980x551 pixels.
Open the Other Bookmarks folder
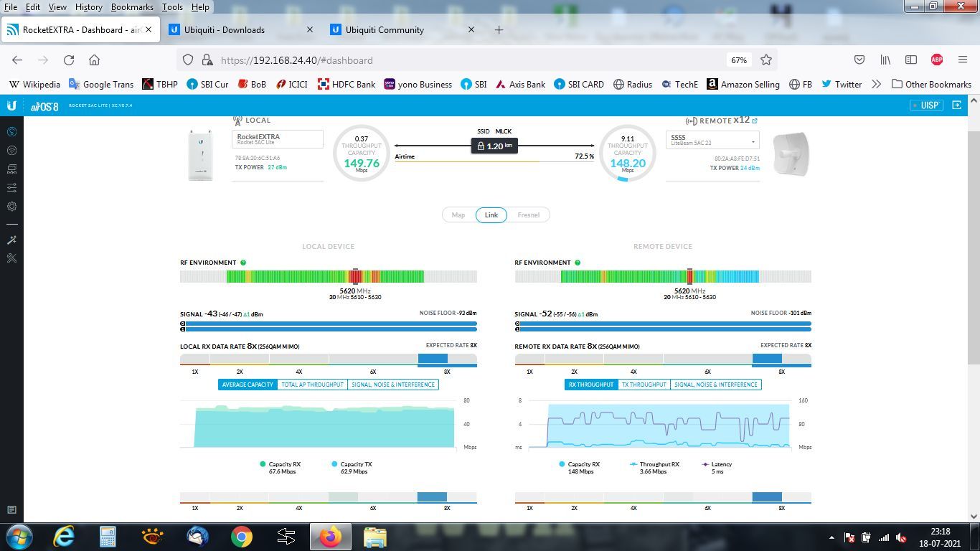pos(931,84)
